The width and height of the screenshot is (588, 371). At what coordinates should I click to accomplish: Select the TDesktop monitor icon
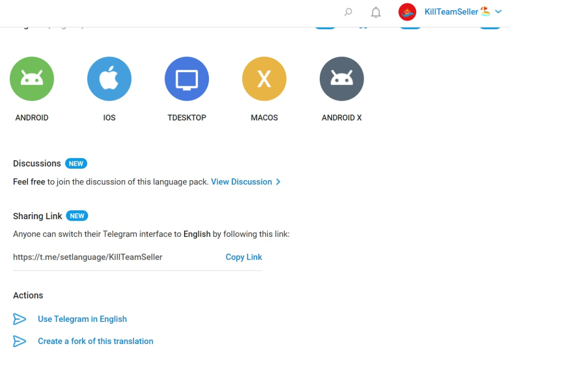(x=187, y=79)
